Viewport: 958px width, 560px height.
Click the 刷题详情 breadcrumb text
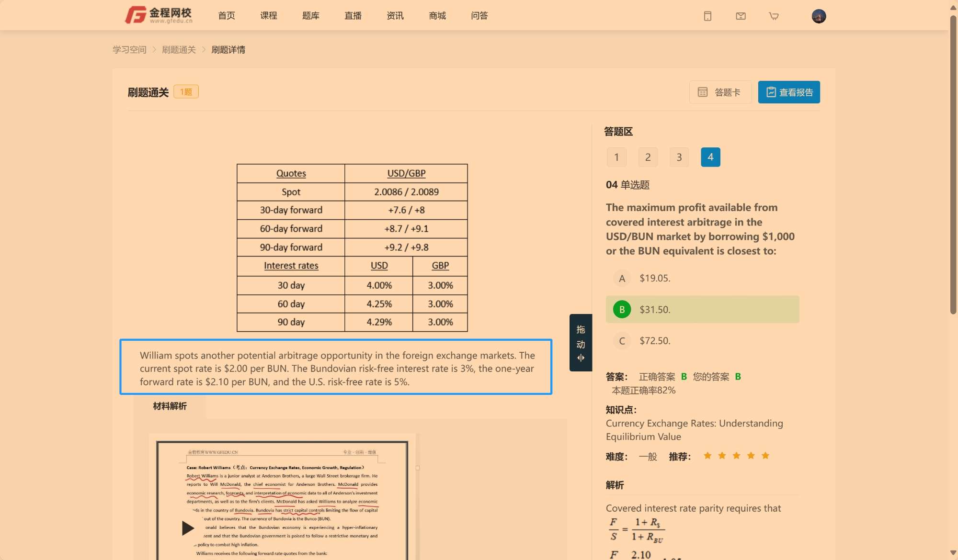[228, 50]
